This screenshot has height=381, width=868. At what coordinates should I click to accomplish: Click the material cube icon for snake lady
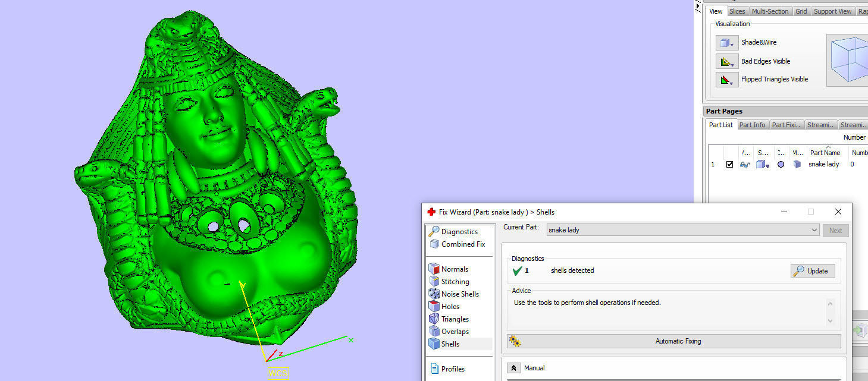797,165
